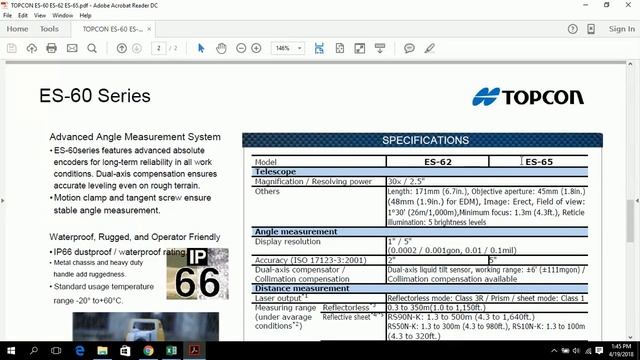
Task: Zoom out with minus button
Action: click(x=241, y=48)
